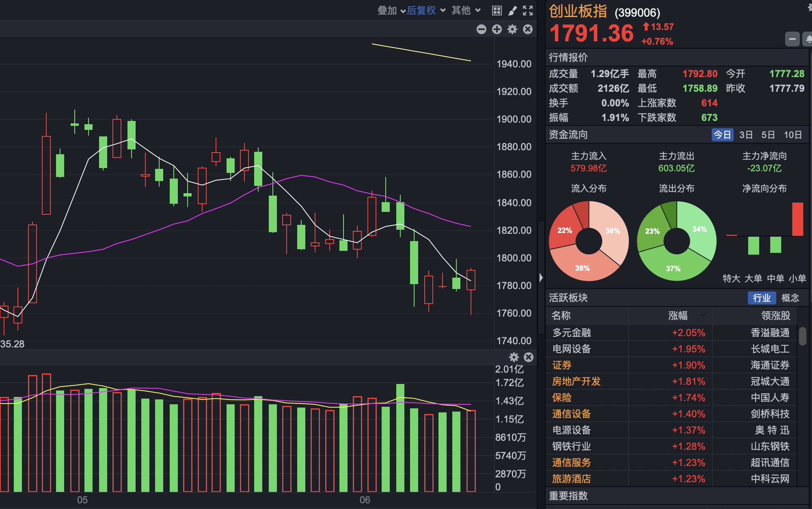Click the red 小单 net flow bar
This screenshot has height=509, width=812.
point(797,219)
